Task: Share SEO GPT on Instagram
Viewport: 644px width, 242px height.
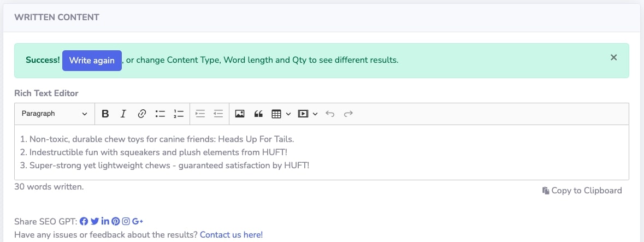Action: point(126,221)
